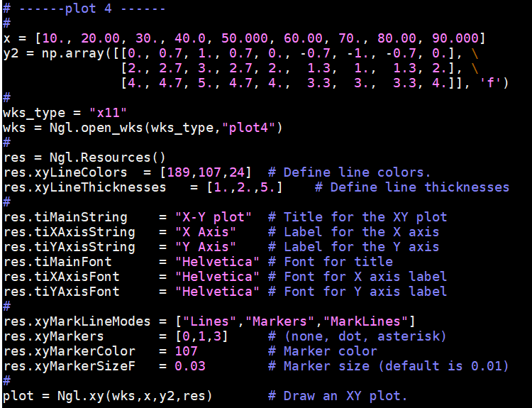Click 'res.xyMarkerSizeF' variable name
The image size is (532, 408).
click(70, 366)
